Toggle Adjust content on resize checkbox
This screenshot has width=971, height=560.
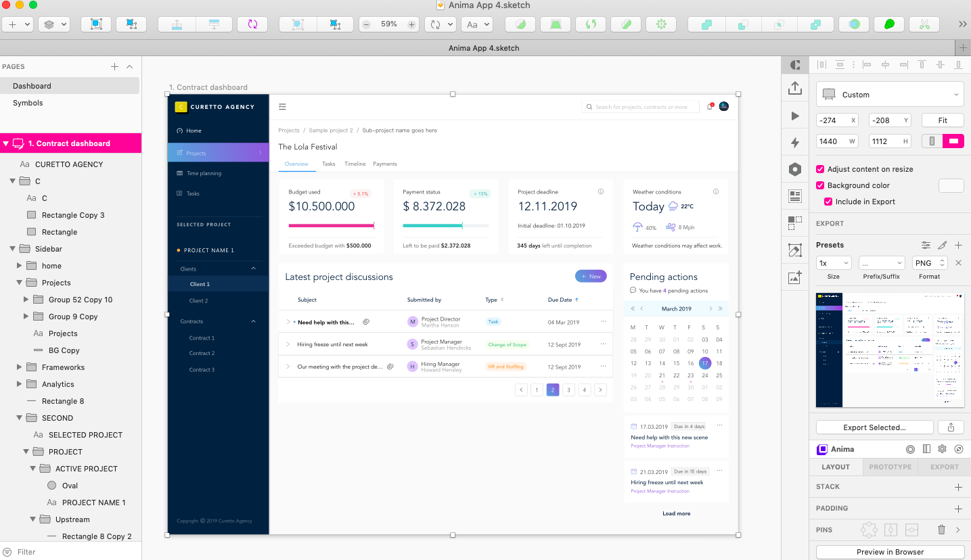point(821,169)
